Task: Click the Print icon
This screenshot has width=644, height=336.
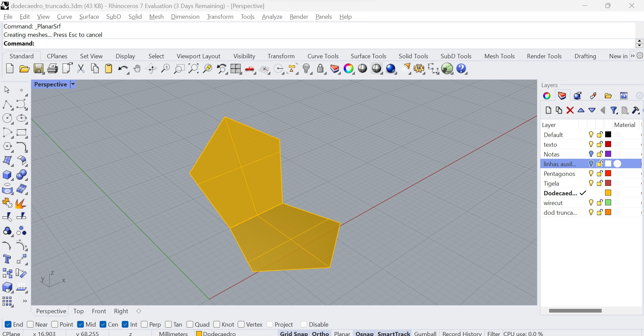Action: [53, 69]
